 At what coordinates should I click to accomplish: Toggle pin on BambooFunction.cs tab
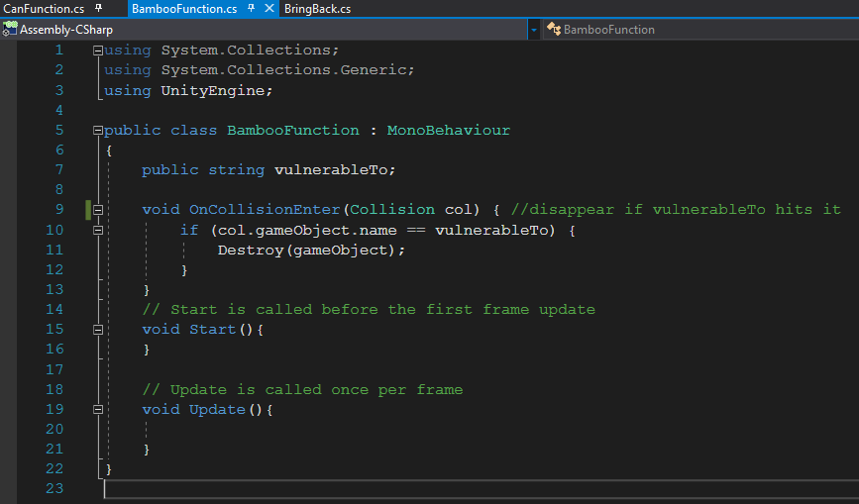pyautogui.click(x=251, y=8)
